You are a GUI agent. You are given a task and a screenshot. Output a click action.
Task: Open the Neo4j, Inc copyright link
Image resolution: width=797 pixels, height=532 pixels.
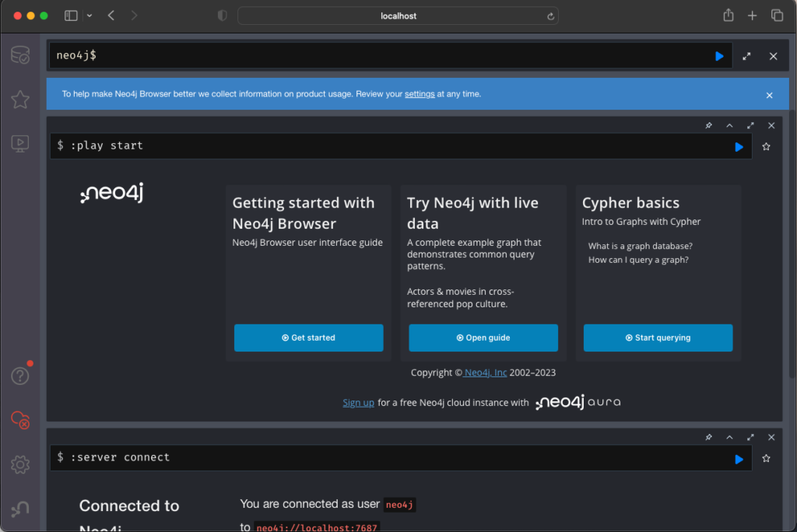coord(486,373)
